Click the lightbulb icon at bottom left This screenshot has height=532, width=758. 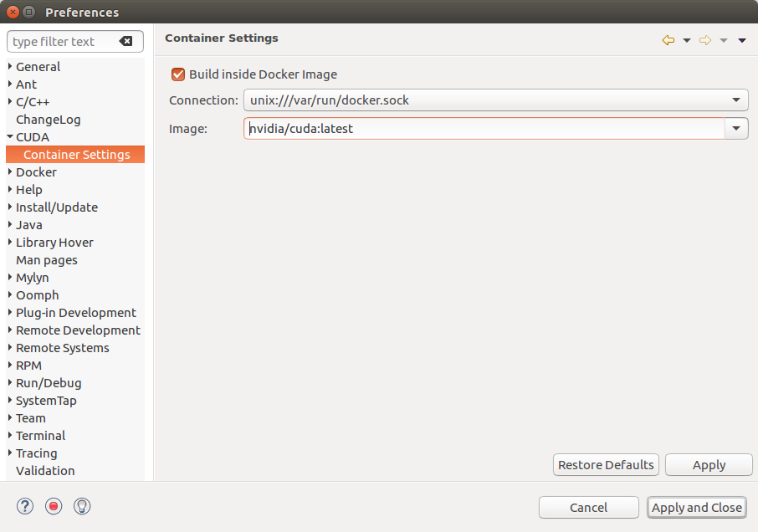(81, 506)
